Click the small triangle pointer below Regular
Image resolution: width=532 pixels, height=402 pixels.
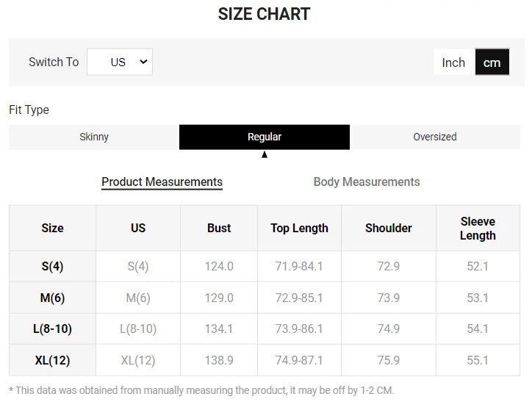coord(265,154)
